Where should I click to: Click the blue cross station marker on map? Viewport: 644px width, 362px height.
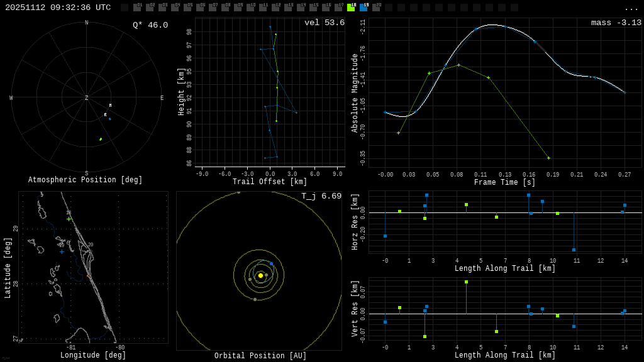(62, 252)
